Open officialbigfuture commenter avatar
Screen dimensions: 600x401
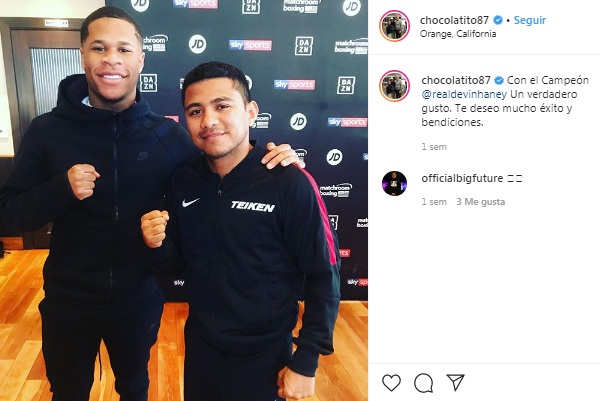pyautogui.click(x=394, y=184)
